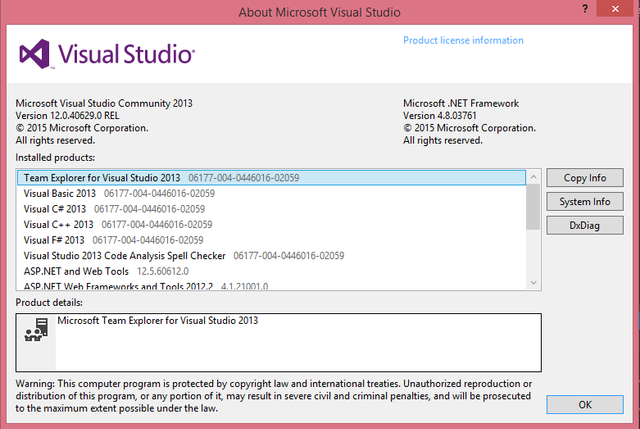Open System Info

[584, 201]
